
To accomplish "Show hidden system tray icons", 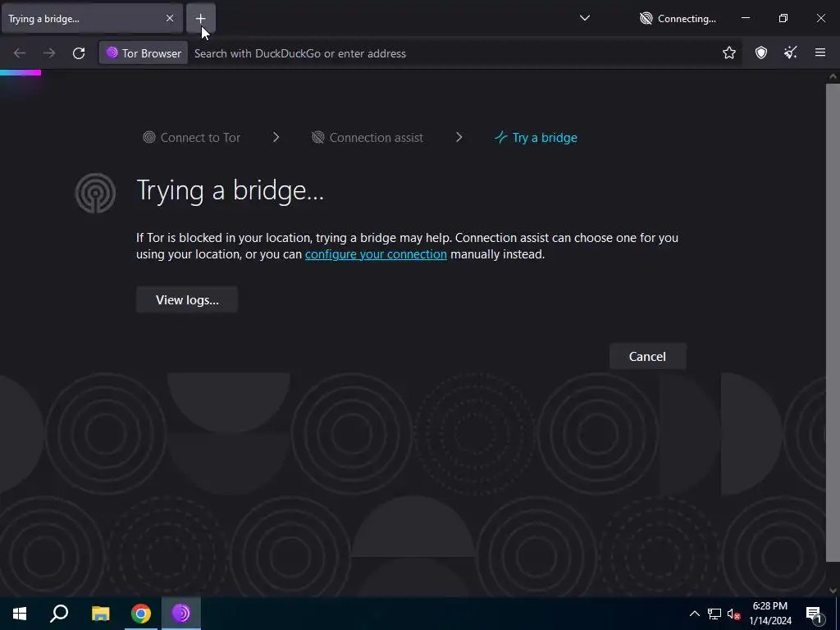I will tap(694, 614).
